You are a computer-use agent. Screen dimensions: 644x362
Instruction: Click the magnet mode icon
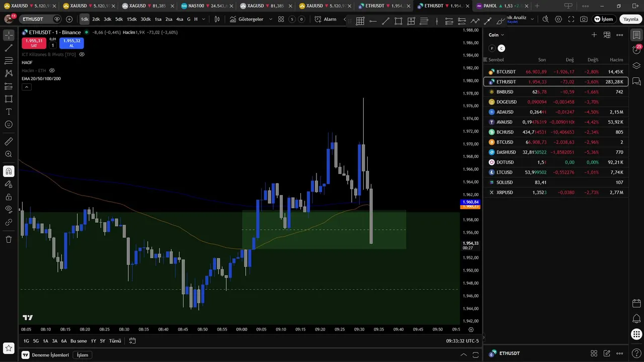9,171
